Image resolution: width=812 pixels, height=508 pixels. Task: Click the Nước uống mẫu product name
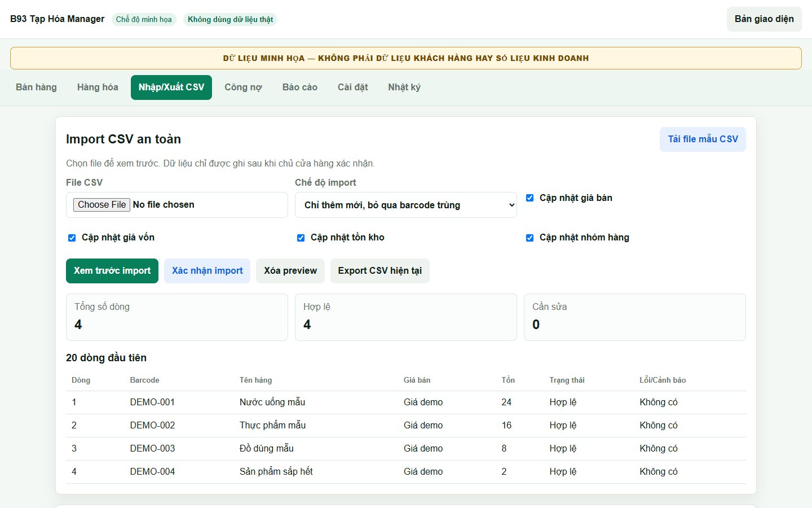272,402
